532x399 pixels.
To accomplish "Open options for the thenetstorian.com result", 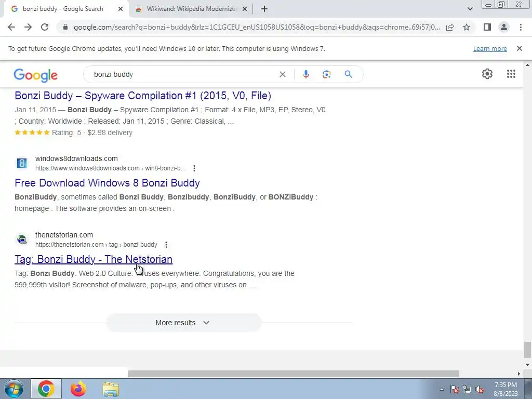I will (166, 245).
